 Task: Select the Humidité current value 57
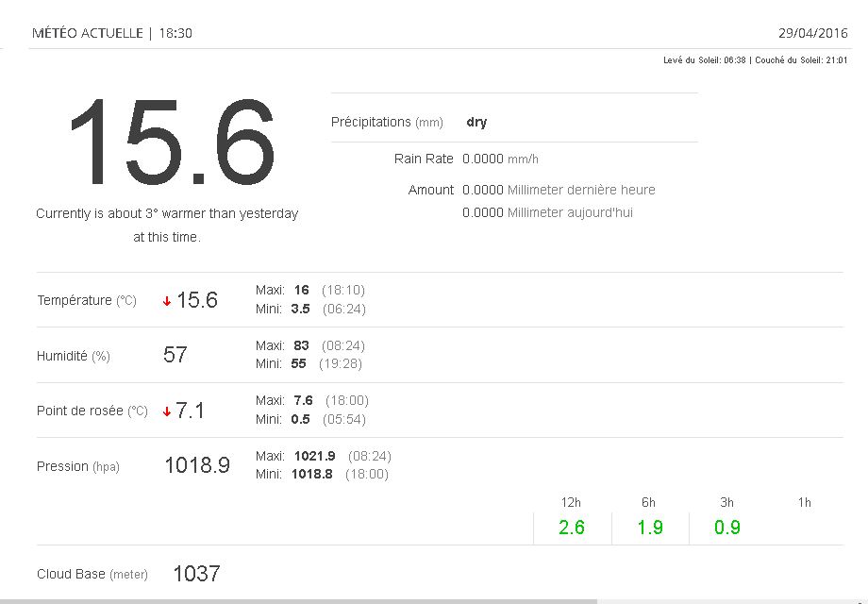[x=175, y=355]
